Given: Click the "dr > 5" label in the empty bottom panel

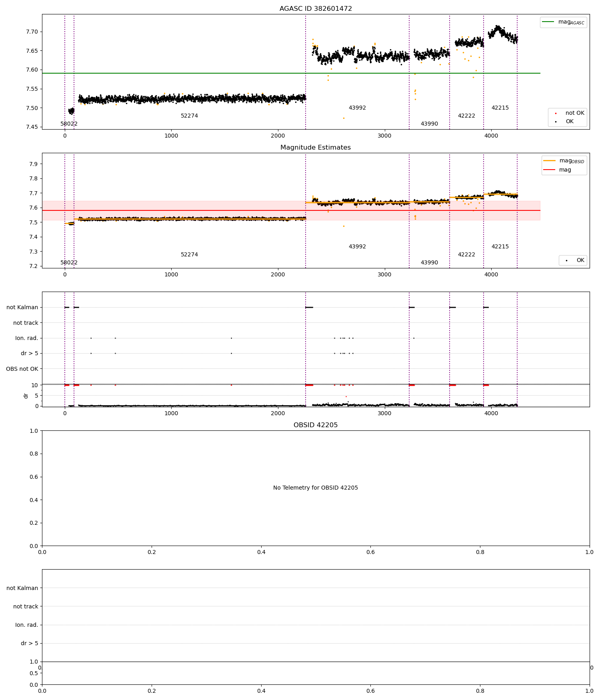Looking at the screenshot, I should pos(30,643).
